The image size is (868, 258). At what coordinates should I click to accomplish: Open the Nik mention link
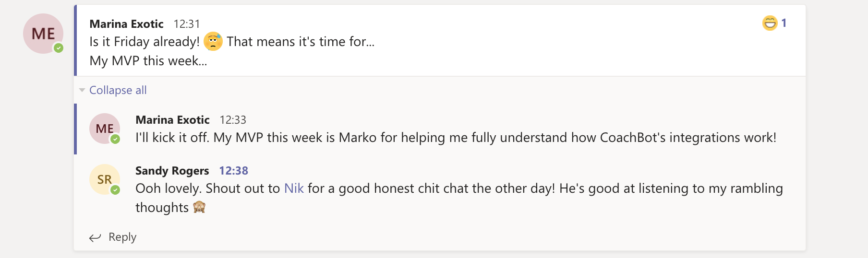click(x=294, y=188)
